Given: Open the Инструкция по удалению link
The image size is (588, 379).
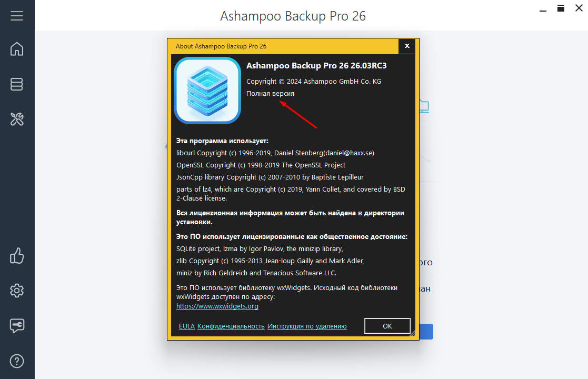Looking at the screenshot, I should pos(307,326).
